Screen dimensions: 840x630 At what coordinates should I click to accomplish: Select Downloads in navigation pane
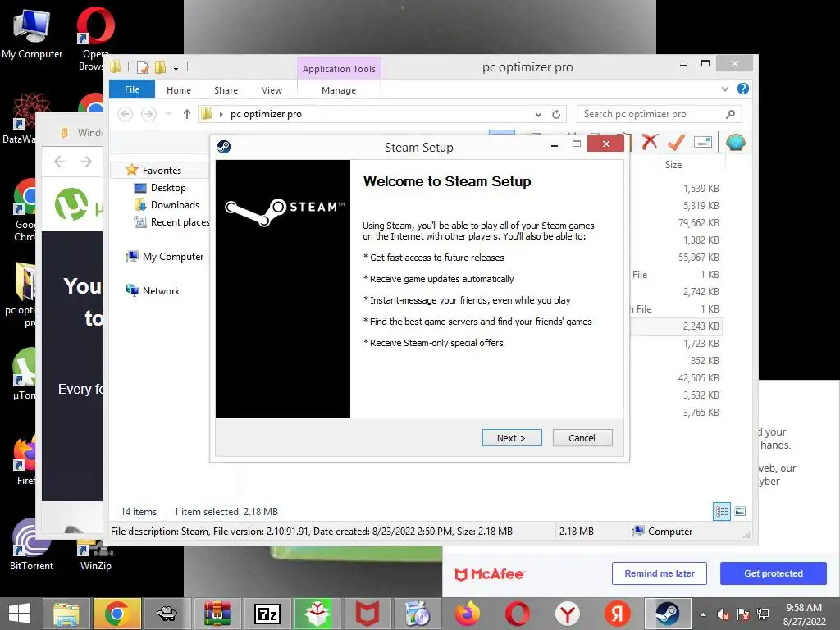pos(175,204)
